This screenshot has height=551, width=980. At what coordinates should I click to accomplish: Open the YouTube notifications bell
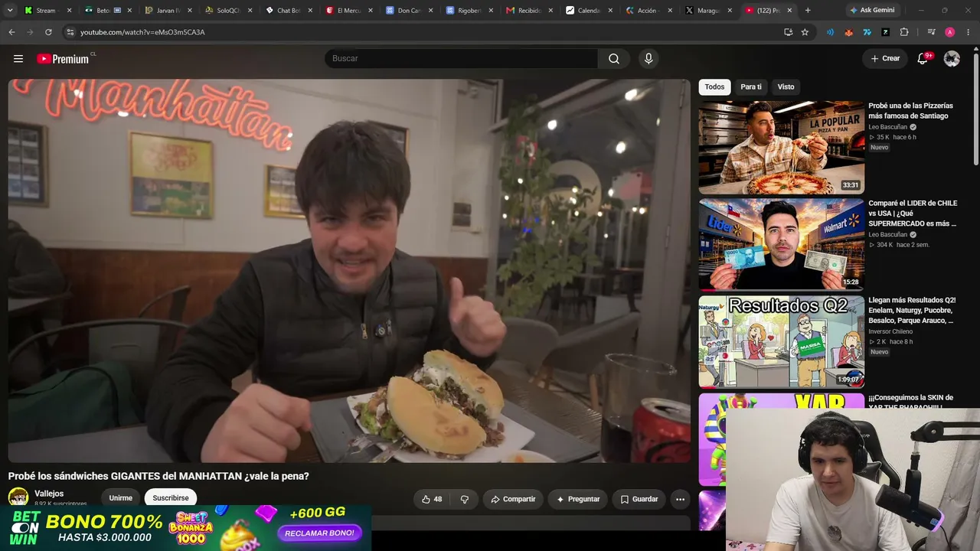(x=923, y=59)
